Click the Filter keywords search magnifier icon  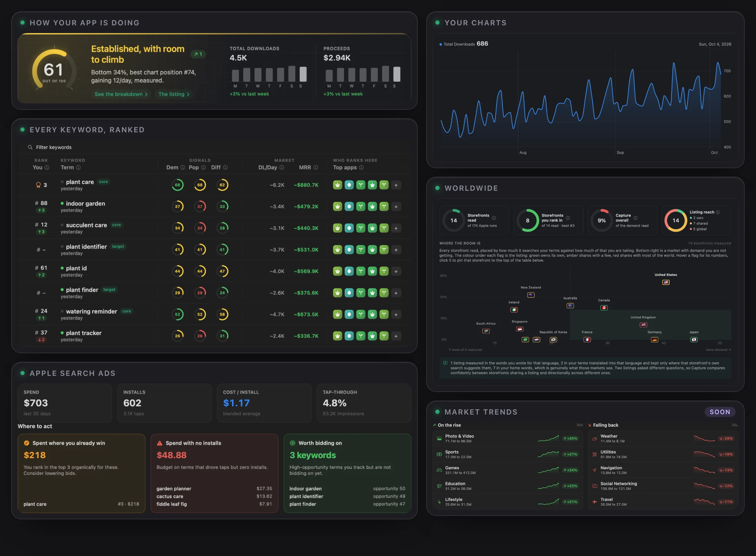pyautogui.click(x=30, y=147)
